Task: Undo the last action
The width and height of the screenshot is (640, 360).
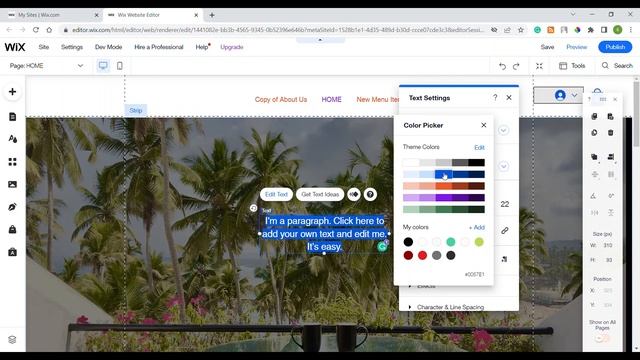Action: click(x=502, y=66)
